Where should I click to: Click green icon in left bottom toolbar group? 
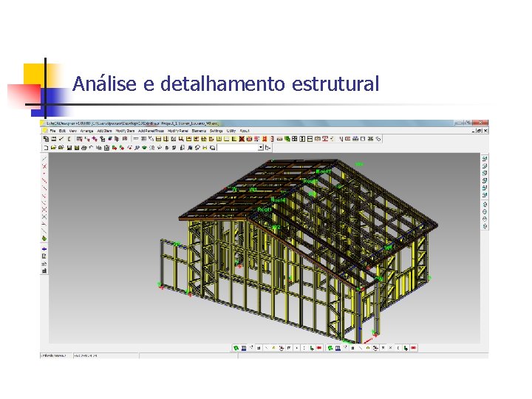pos(236,348)
